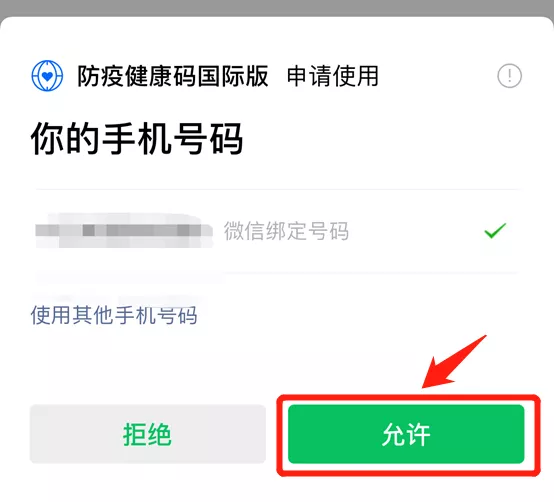
Task: Tap the green 允许 button
Action: click(406, 434)
